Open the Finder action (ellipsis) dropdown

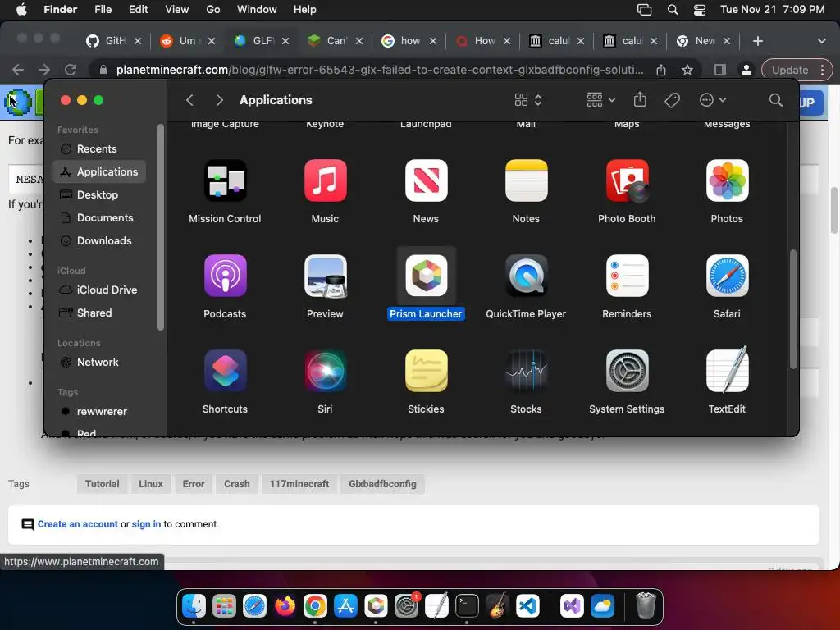point(713,100)
